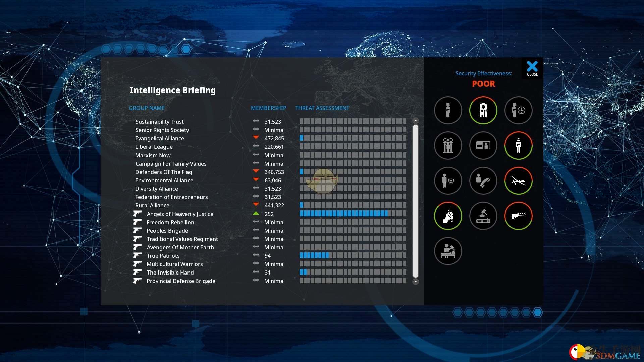Select the Freedom Rebellion group name
The width and height of the screenshot is (644, 362).
pyautogui.click(x=170, y=222)
